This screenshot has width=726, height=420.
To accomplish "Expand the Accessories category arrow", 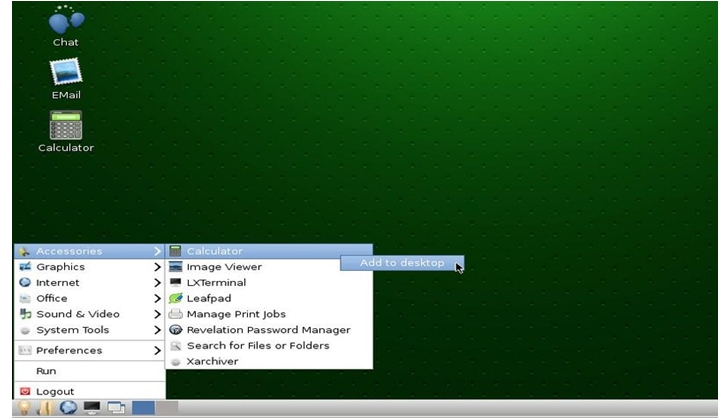I will 157,251.
